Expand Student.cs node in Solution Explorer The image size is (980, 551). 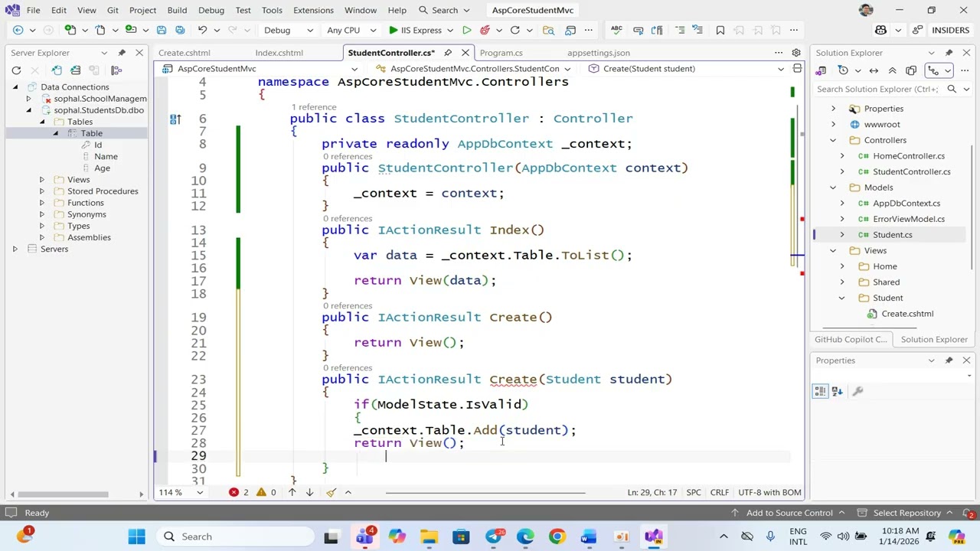pos(842,235)
